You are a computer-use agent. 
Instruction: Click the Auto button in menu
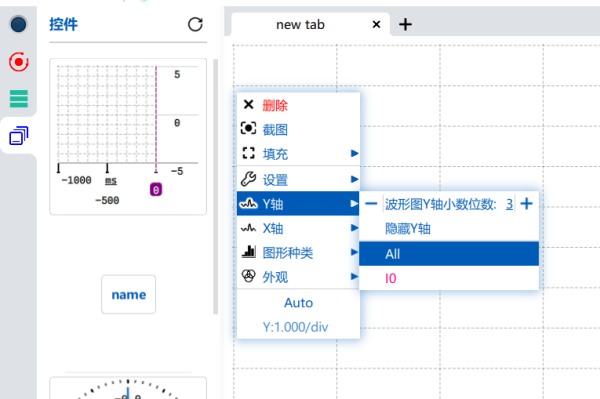point(298,303)
